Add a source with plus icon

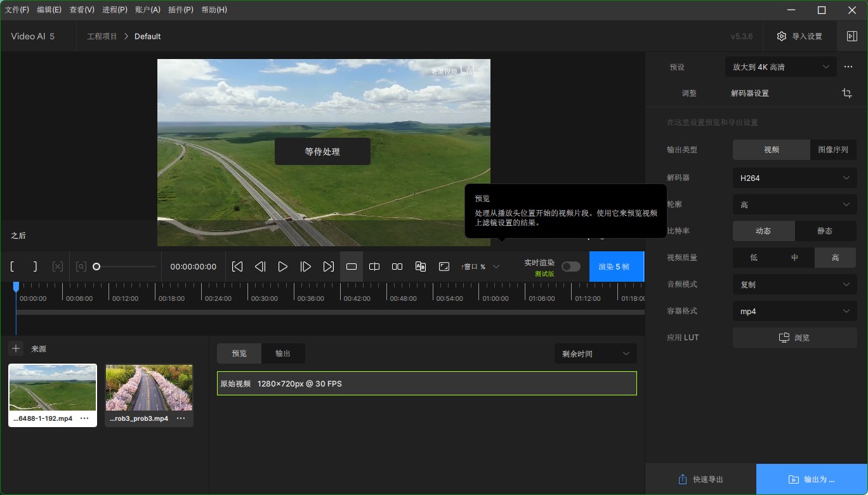[x=16, y=348]
